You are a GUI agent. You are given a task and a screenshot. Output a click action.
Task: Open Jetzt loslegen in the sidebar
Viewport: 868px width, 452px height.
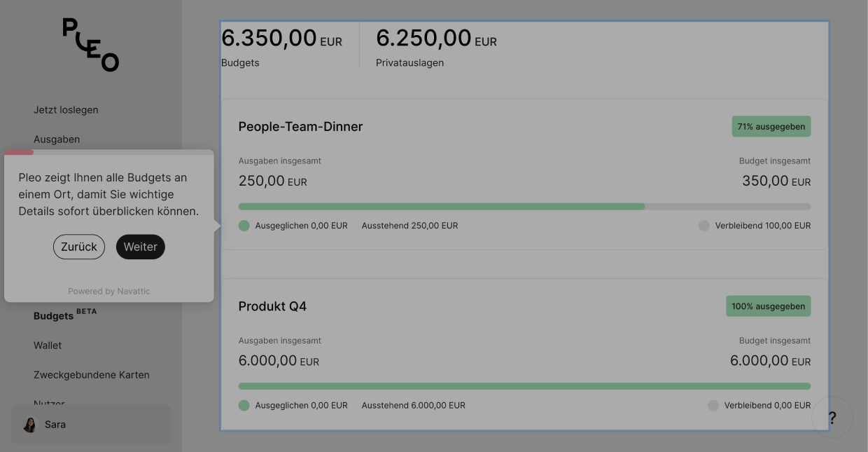click(66, 110)
